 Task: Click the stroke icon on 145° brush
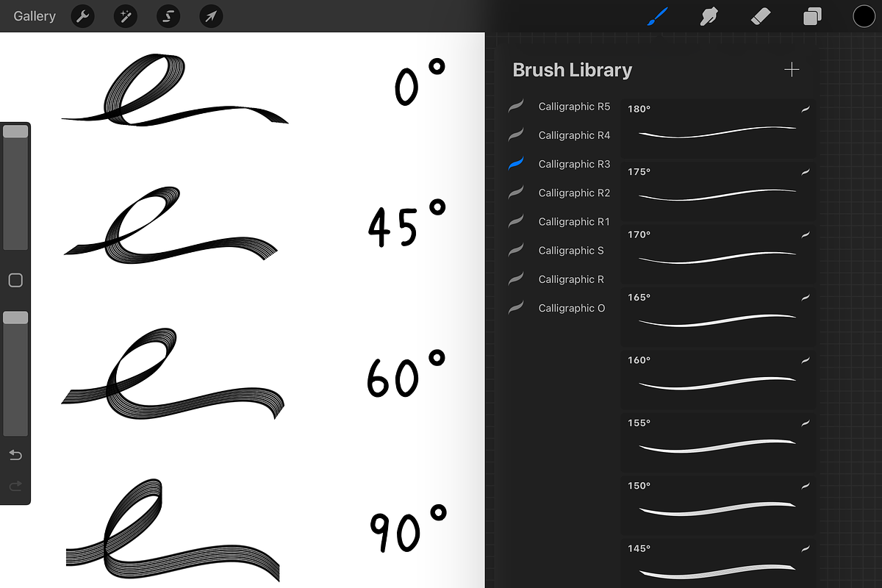[x=805, y=548]
